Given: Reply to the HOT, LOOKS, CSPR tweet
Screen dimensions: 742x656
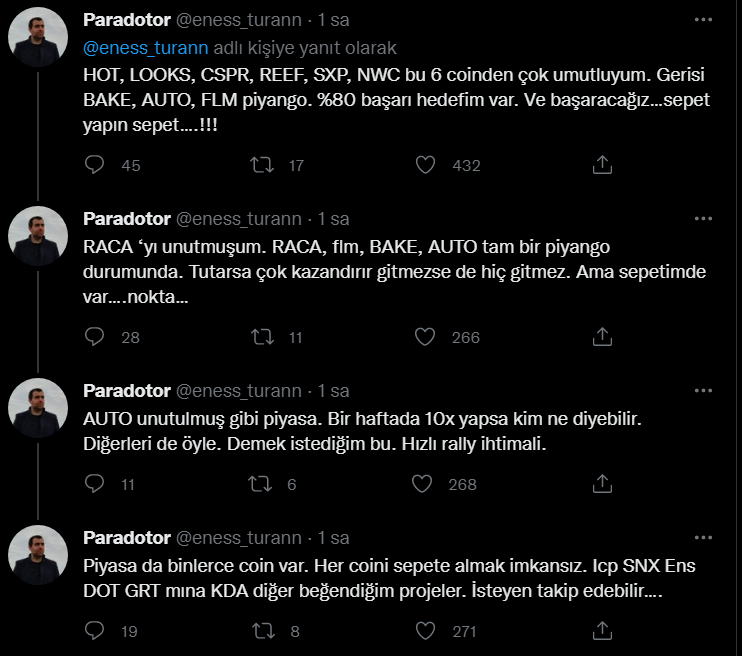Looking at the screenshot, I should click(95, 165).
